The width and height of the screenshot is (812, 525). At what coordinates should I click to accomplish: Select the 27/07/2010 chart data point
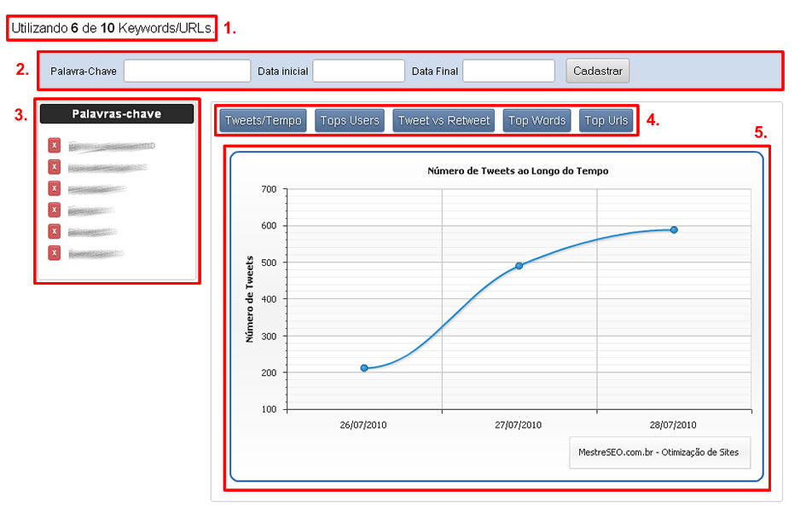click(519, 266)
